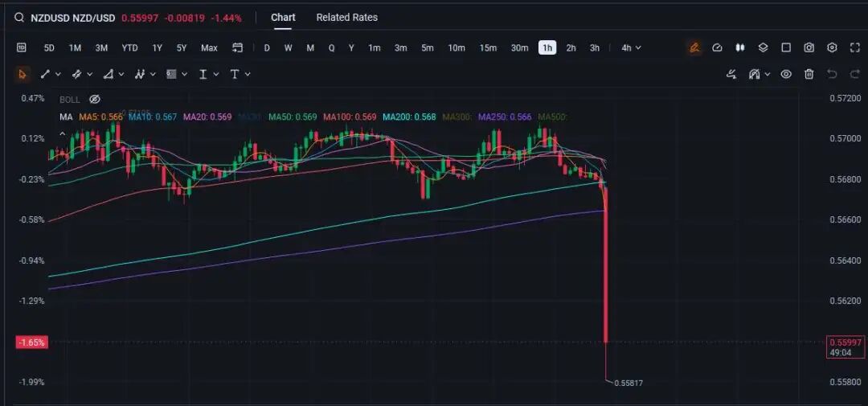This screenshot has height=406, width=868.
Task: Expand the I-bar measure tool dropdown arrow
Action: click(216, 74)
